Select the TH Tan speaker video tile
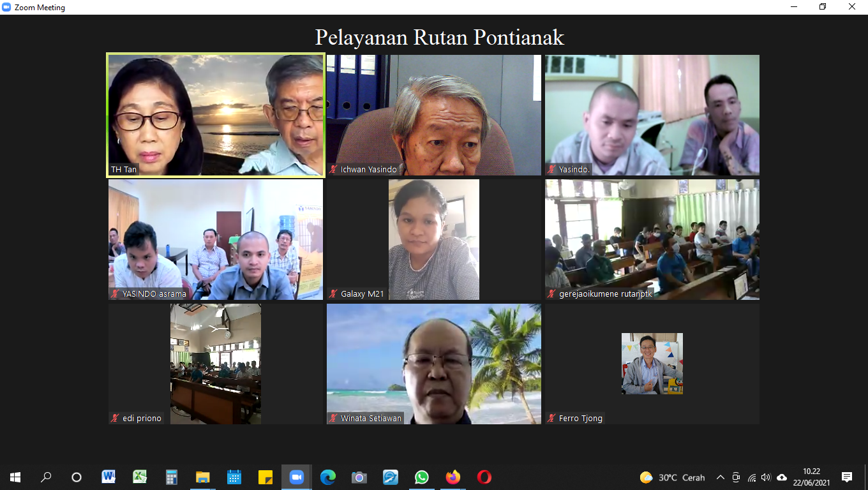 click(x=216, y=115)
